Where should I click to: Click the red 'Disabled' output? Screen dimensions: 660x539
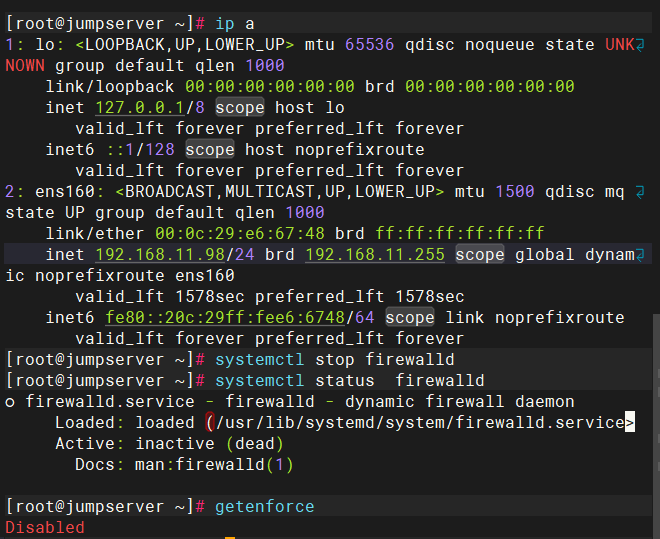pyautogui.click(x=45, y=528)
